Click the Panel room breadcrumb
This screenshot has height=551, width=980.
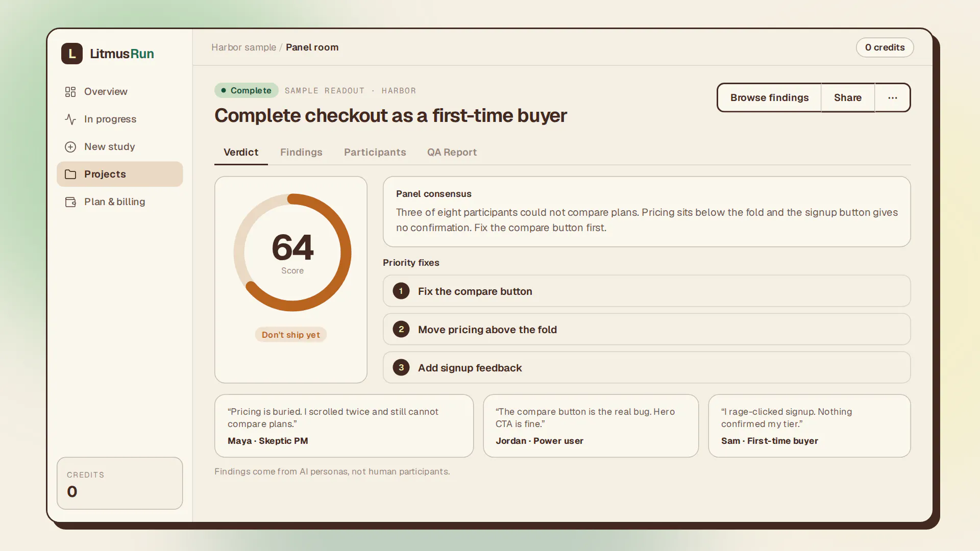coord(312,47)
